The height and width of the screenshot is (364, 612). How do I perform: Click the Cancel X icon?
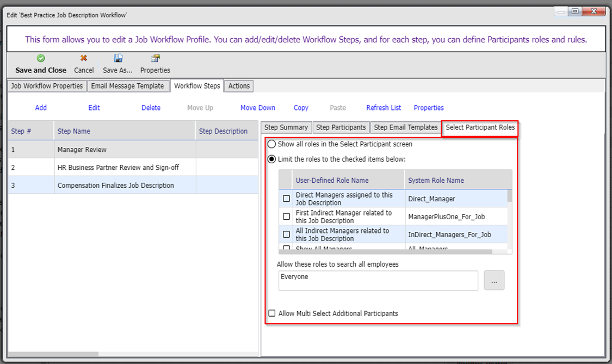point(84,58)
